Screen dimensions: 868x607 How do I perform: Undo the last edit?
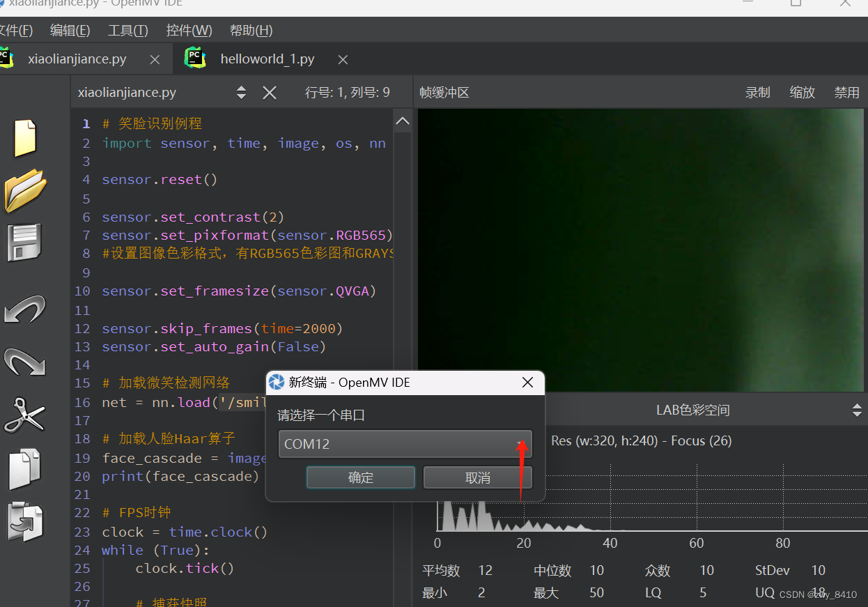pos(24,309)
